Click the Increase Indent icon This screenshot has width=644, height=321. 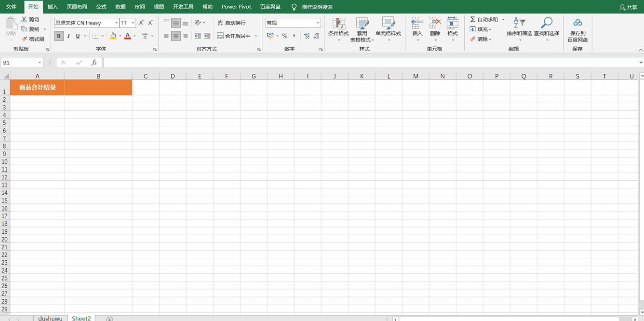tap(207, 36)
